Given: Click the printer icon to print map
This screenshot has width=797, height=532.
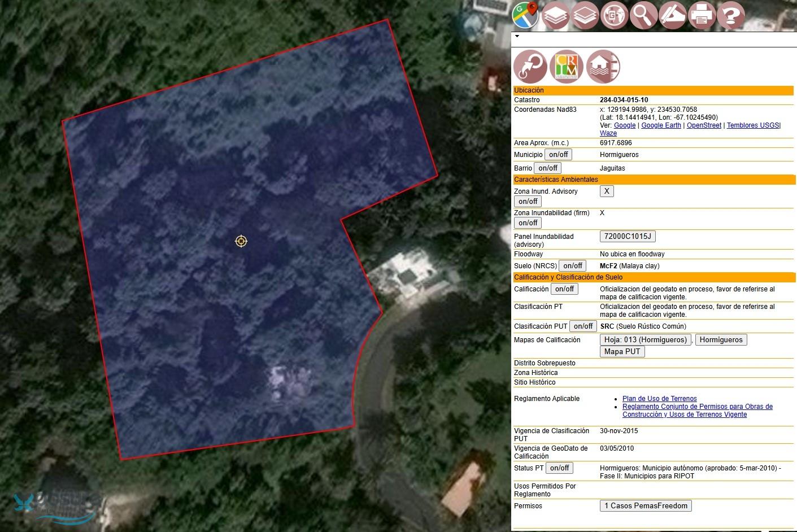Looking at the screenshot, I should pos(702,15).
